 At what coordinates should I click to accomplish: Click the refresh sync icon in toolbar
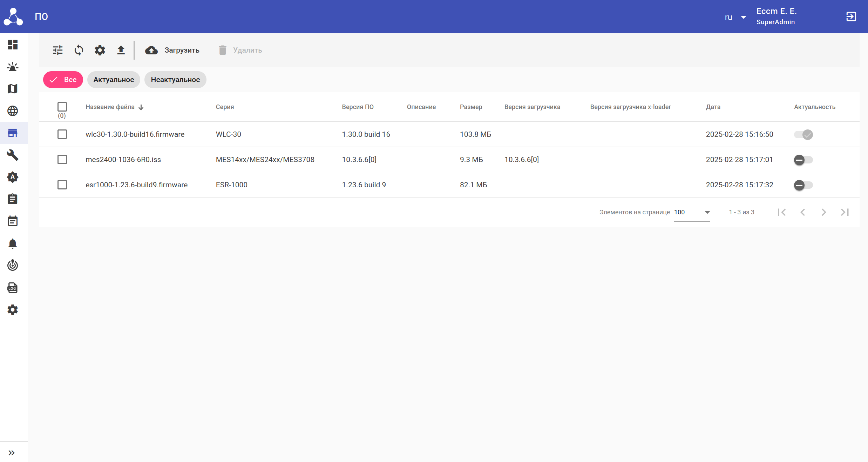point(79,50)
